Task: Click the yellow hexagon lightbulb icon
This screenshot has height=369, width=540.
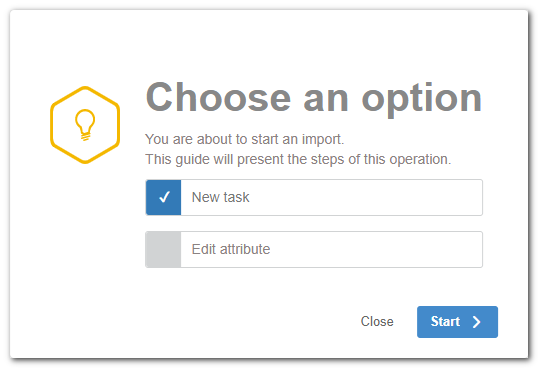Action: click(x=85, y=125)
